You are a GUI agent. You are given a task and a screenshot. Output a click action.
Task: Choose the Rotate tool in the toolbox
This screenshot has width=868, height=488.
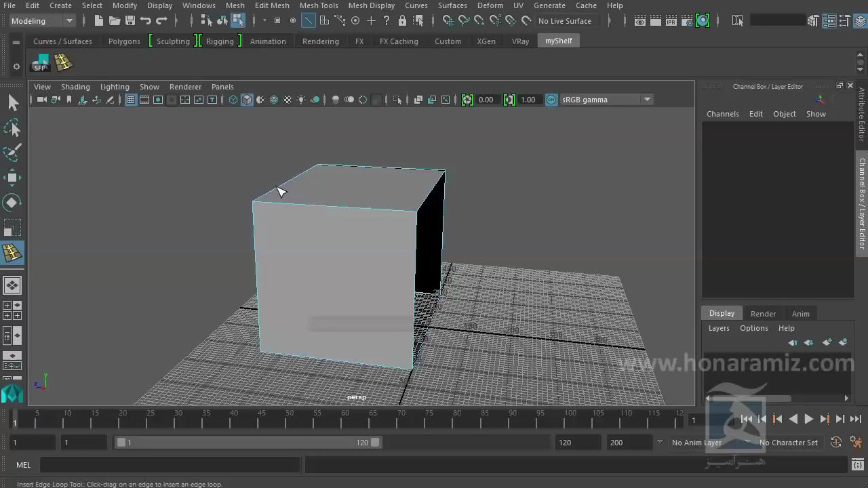(x=12, y=202)
